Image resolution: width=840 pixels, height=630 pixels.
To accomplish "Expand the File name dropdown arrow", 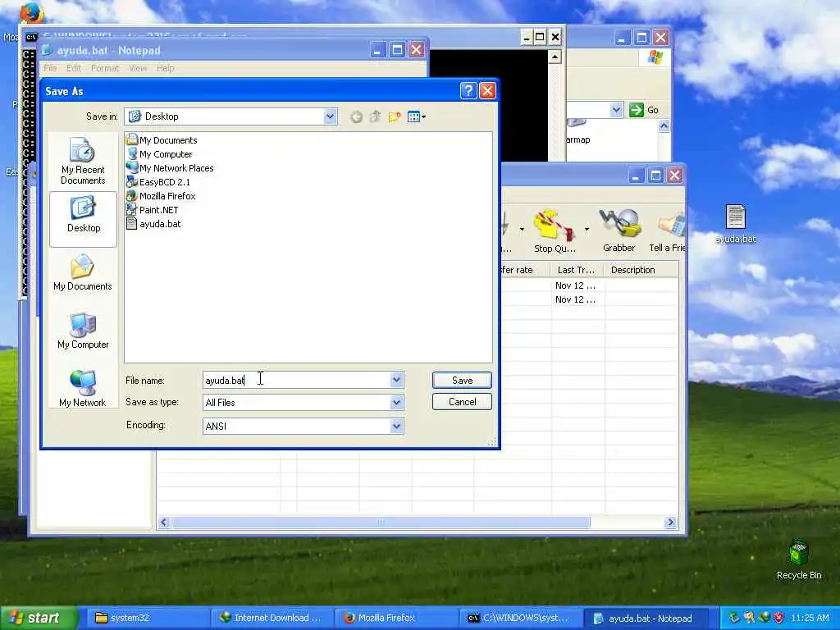I will [x=396, y=380].
